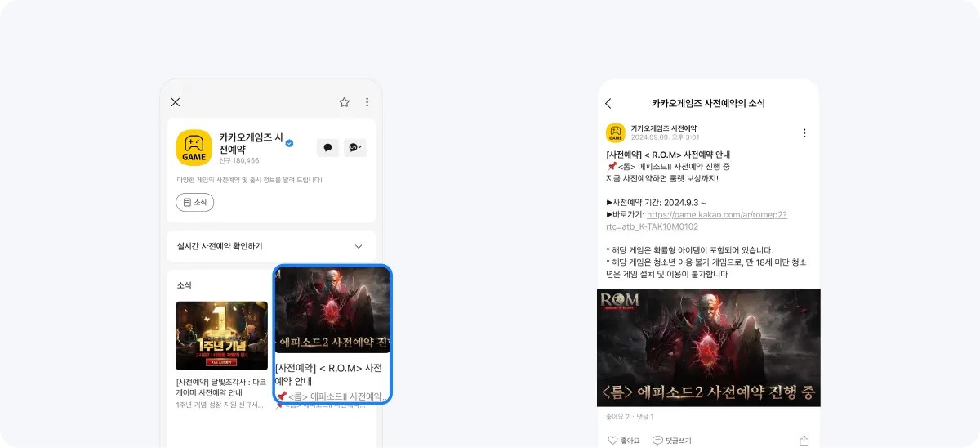The height and width of the screenshot is (448, 980).
Task: Tap small GAME avatar in the post header
Action: [x=616, y=133]
